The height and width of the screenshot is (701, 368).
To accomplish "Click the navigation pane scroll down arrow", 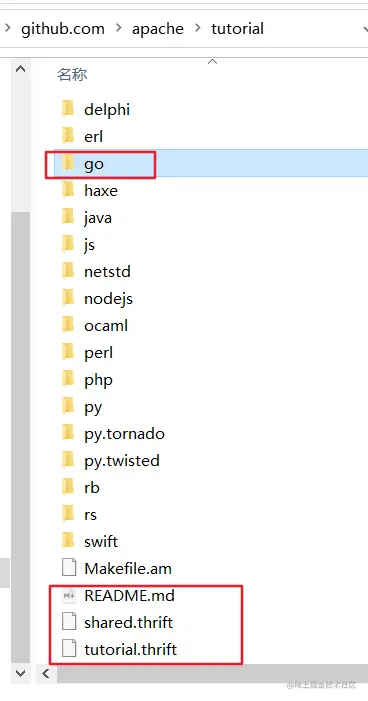I will 21,673.
